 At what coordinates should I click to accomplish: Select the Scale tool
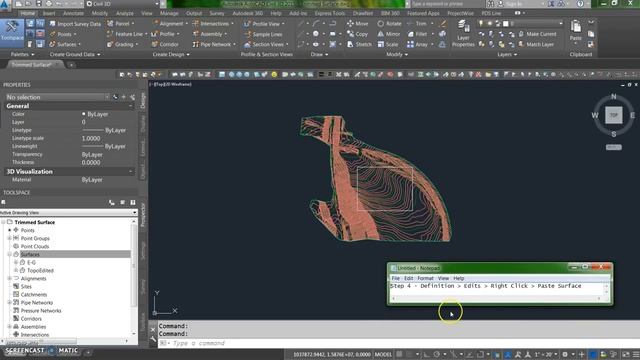(x=387, y=44)
